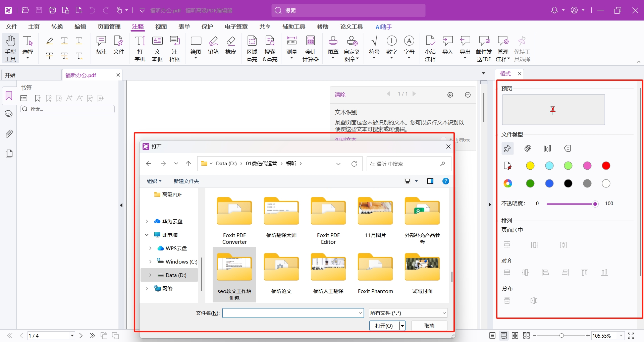Click the 打字机 typewriter tool
Viewport: 644px width, 342px height.
coord(140,49)
